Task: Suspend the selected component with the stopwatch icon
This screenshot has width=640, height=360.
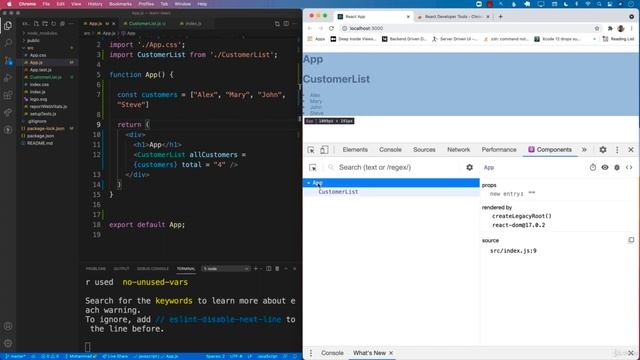Action: [x=593, y=167]
